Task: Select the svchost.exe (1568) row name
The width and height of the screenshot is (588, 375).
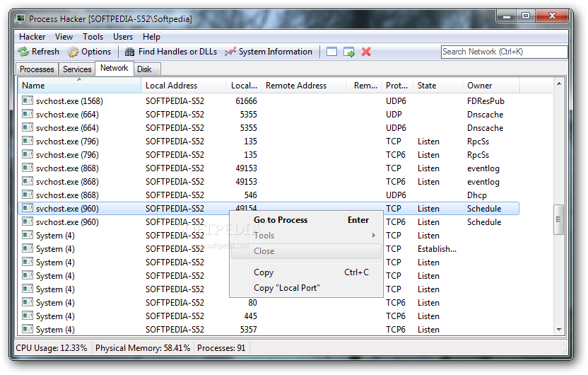Action: pyautogui.click(x=69, y=101)
